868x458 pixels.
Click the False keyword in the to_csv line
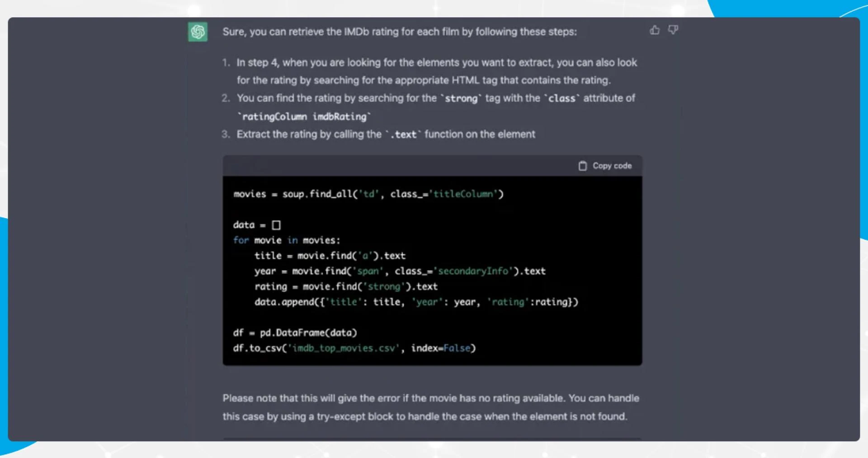pyautogui.click(x=457, y=348)
